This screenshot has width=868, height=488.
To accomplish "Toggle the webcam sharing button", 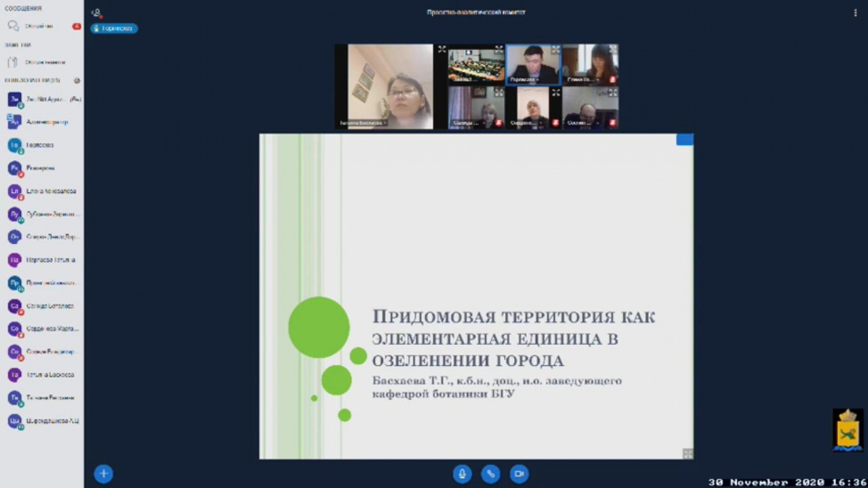I will [519, 474].
